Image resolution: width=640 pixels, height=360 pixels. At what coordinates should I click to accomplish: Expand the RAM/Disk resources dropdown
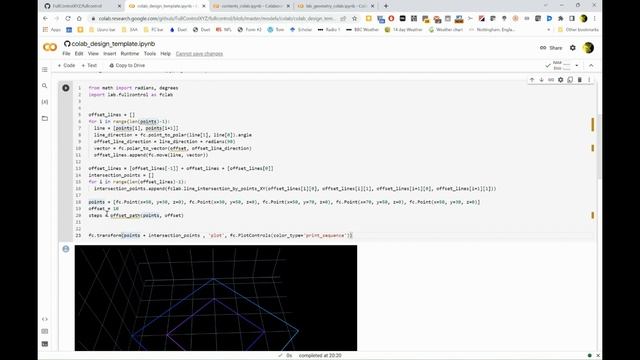tap(577, 65)
